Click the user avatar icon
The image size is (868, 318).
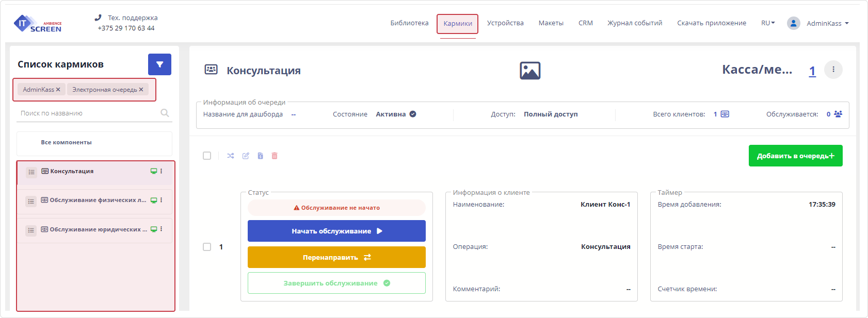[x=794, y=23]
